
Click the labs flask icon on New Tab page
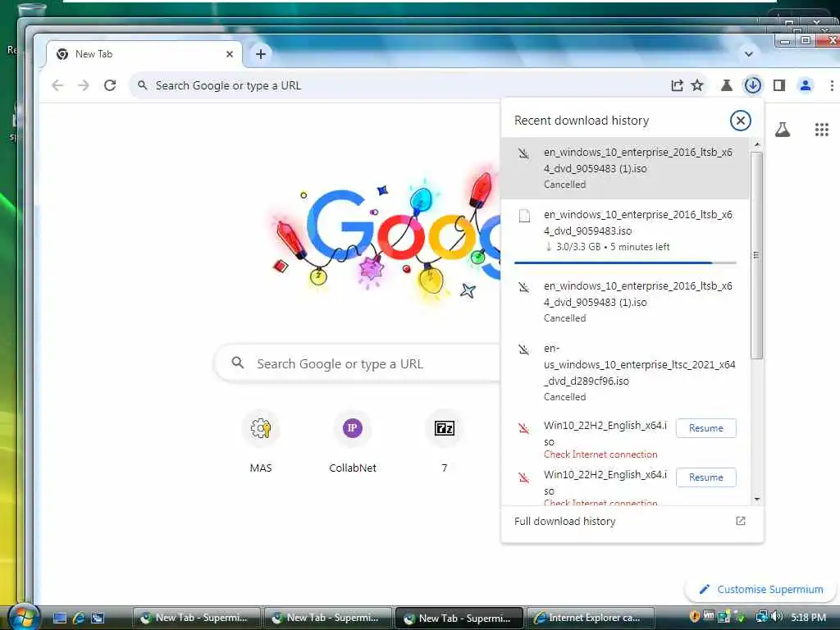tap(783, 129)
